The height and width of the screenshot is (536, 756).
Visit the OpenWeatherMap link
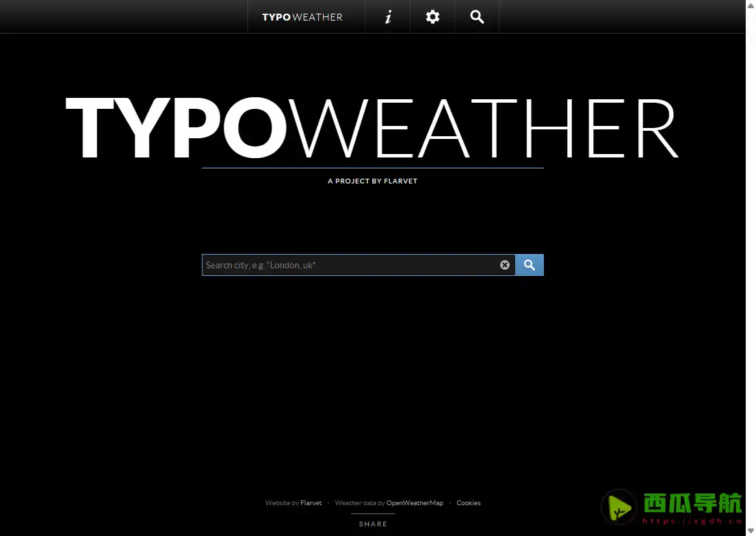point(415,502)
